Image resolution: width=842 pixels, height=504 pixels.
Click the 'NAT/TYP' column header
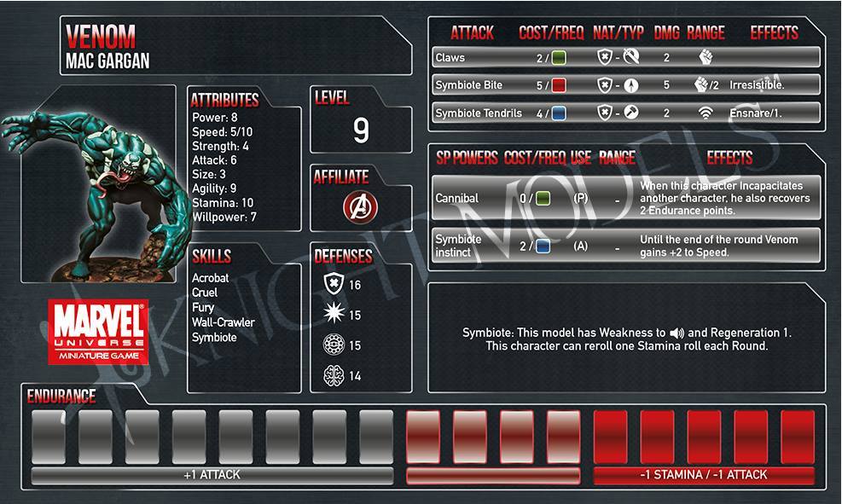coord(618,33)
